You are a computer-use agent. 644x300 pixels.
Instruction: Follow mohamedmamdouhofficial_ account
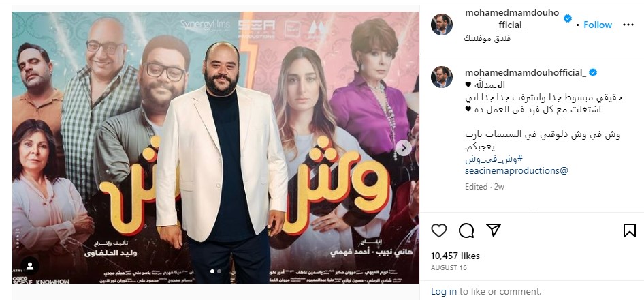598,25
